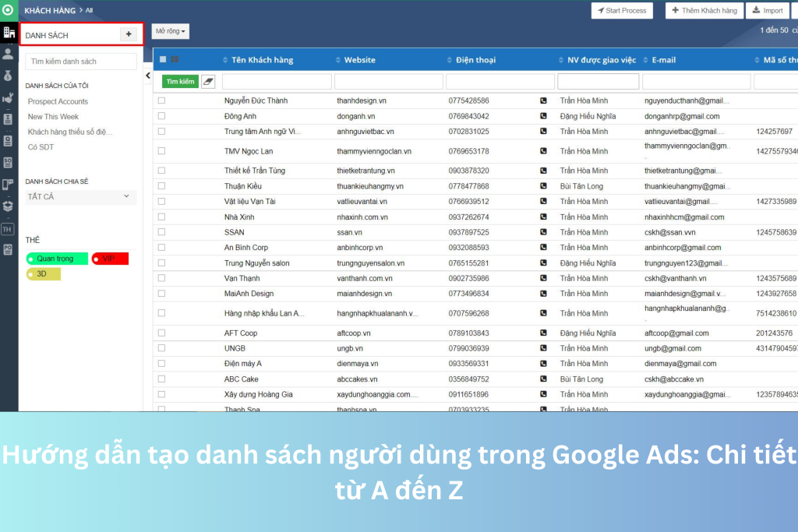798x532 pixels.
Task: Click the call icon for ABC Cake
Action: 543,379
